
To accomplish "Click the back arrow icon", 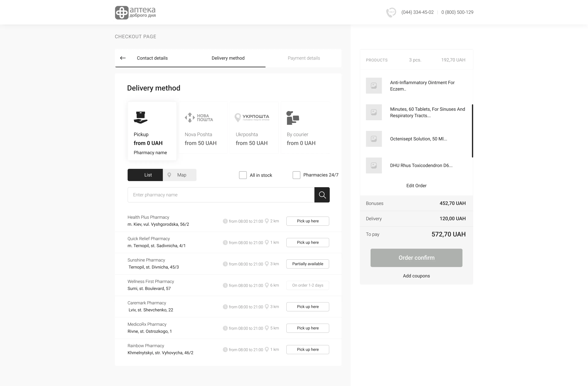I will pyautogui.click(x=123, y=58).
